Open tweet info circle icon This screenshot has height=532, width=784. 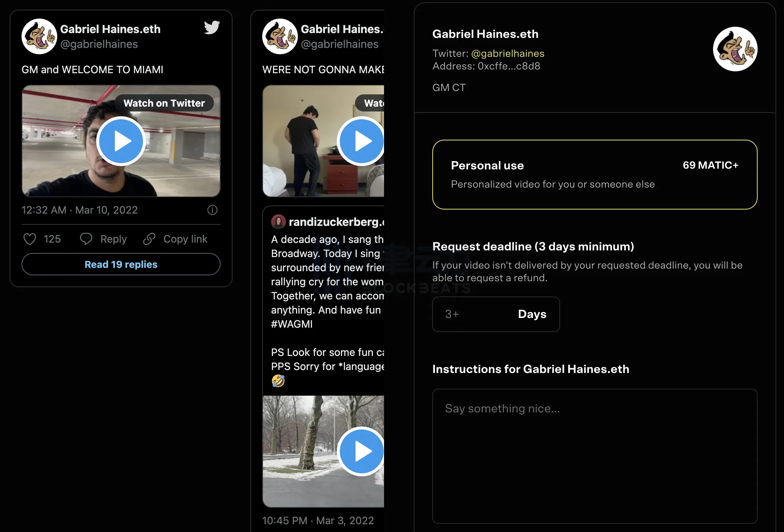click(x=212, y=210)
